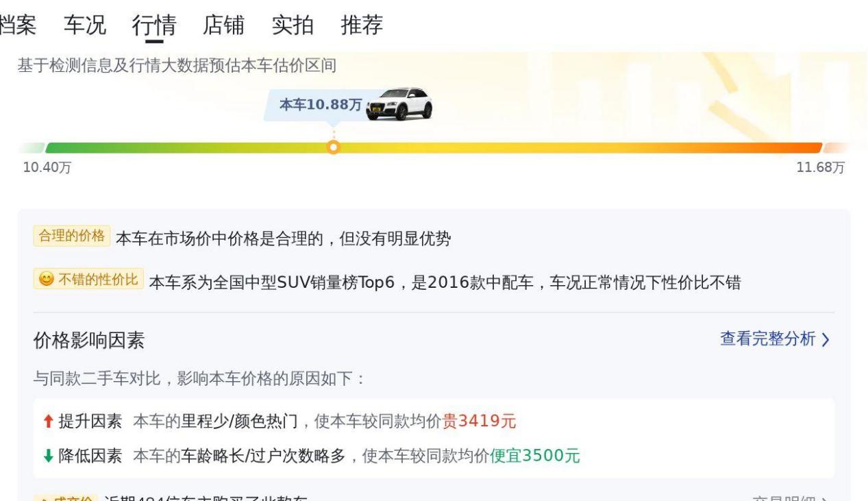Open the 推荐 tab
This screenshot has width=868, height=501.
tap(362, 25)
